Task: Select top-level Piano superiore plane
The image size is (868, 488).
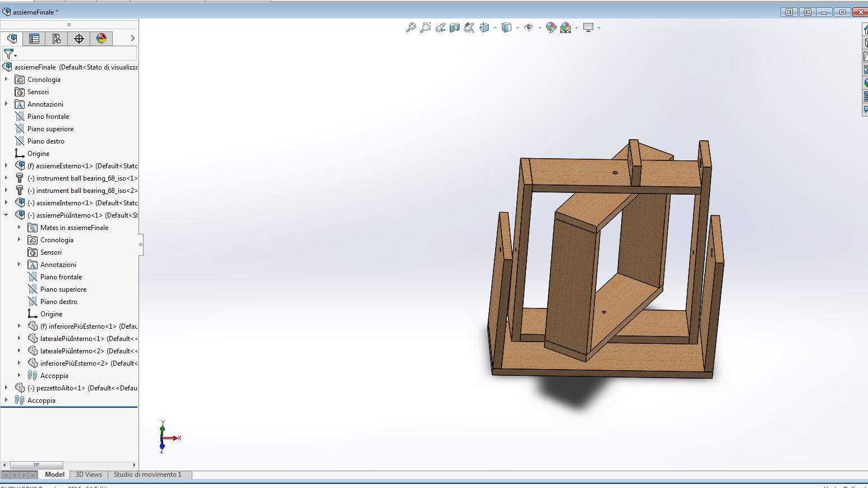Action: [50, 128]
